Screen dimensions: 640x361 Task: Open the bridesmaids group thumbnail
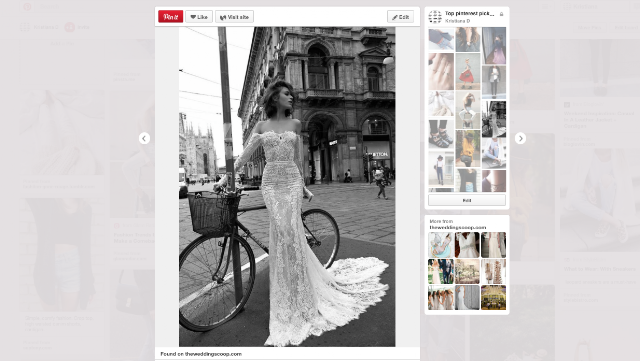(441, 297)
